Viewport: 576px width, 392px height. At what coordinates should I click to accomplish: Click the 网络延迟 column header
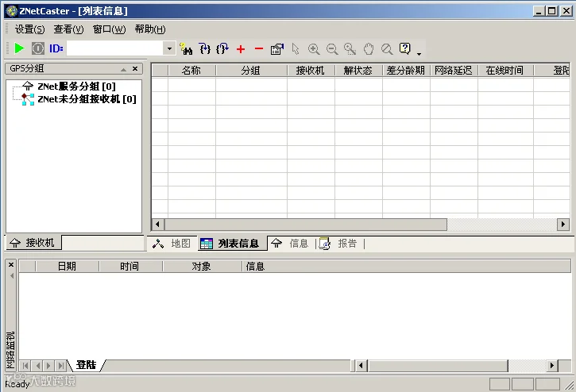coord(454,71)
